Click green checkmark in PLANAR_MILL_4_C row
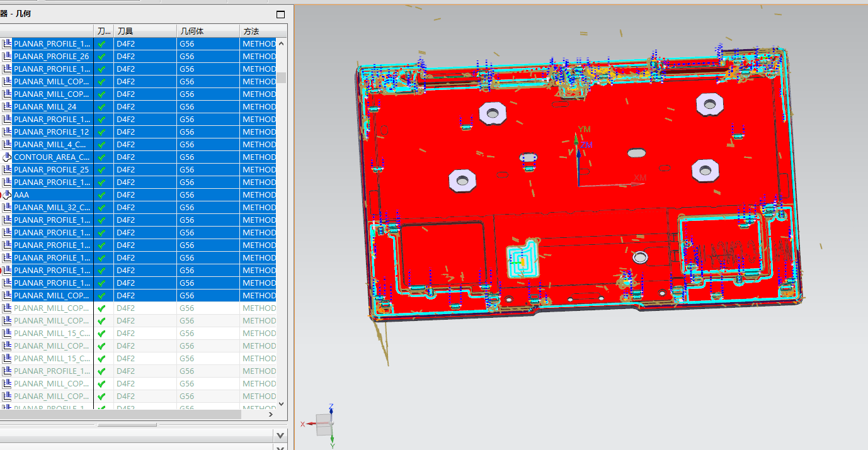The height and width of the screenshot is (450, 868). (x=101, y=145)
